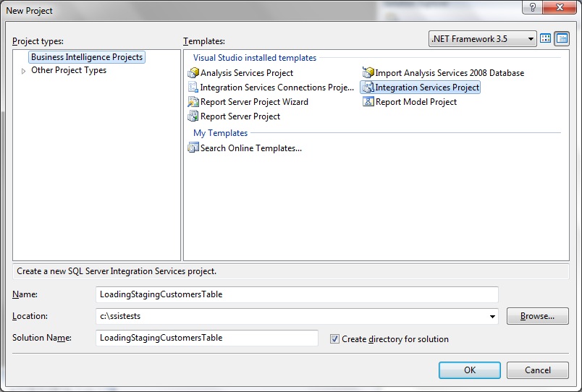Select the Report Model Project icon
The image size is (582, 392).
click(368, 101)
